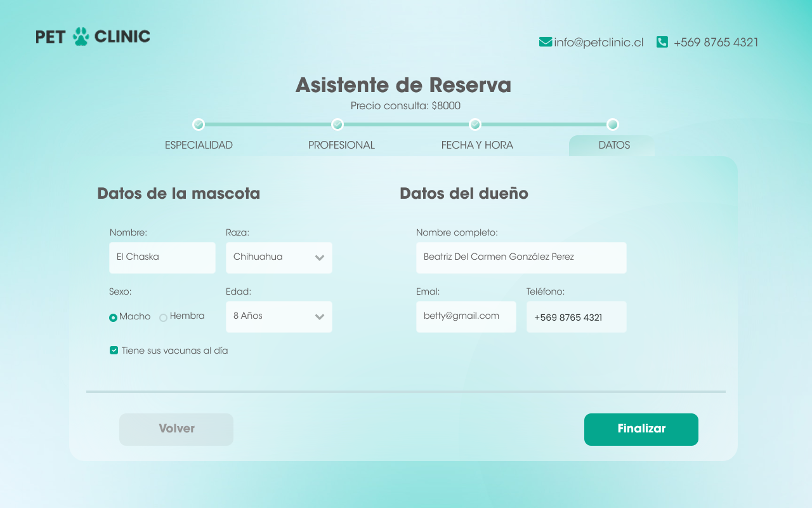
Task: Click the 'Asistente de Reserva' heading
Action: pos(403,85)
